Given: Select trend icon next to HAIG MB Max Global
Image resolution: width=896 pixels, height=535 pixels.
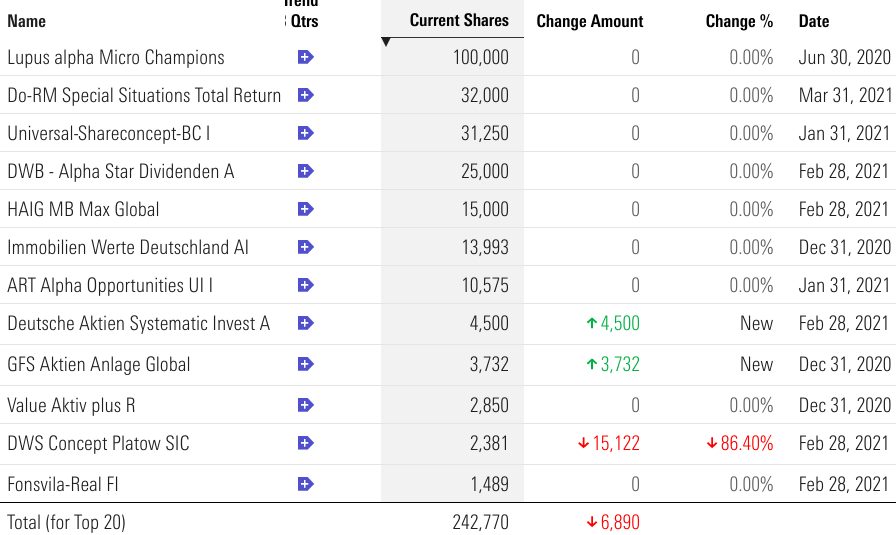Looking at the screenshot, I should [306, 209].
